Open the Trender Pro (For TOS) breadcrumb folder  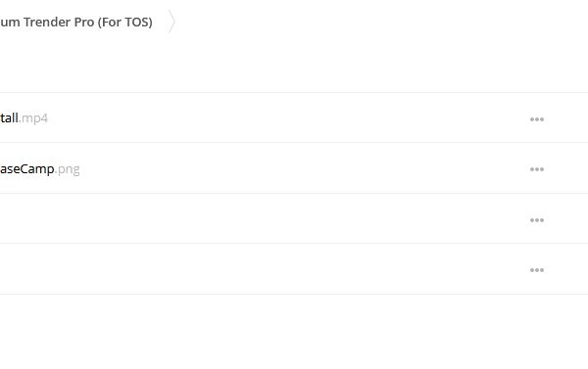click(x=76, y=23)
